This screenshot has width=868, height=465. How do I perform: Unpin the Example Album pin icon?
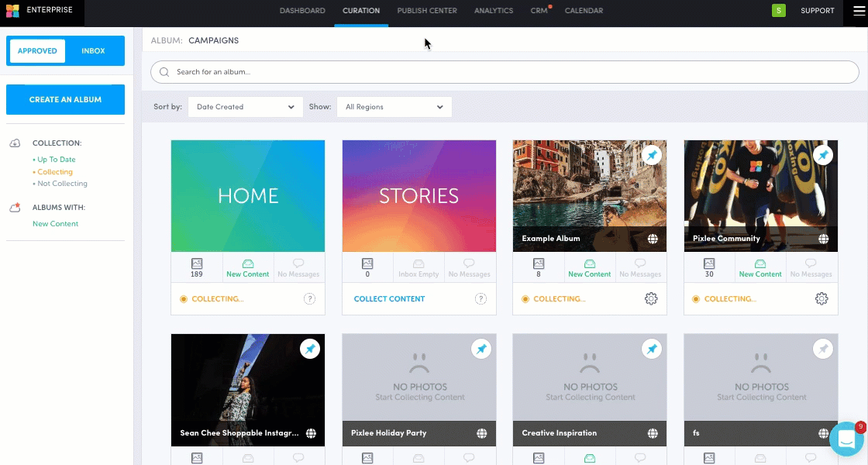653,155
